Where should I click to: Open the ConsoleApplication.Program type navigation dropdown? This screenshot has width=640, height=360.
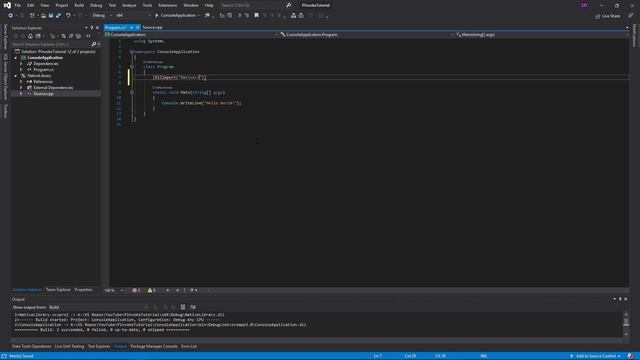[x=367, y=35]
